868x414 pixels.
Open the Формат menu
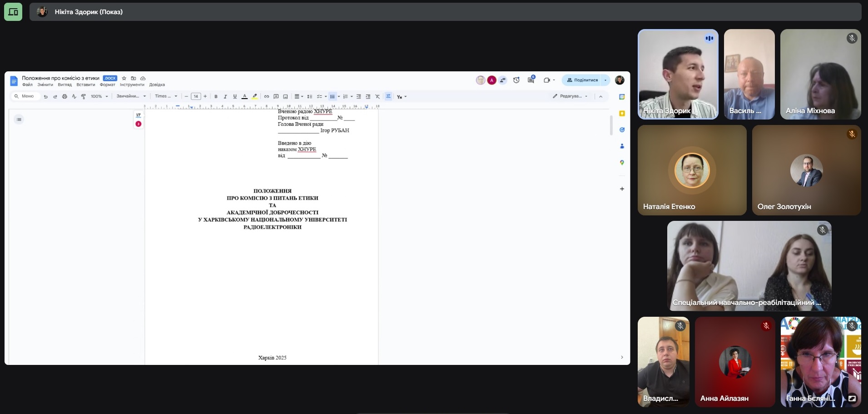(107, 85)
